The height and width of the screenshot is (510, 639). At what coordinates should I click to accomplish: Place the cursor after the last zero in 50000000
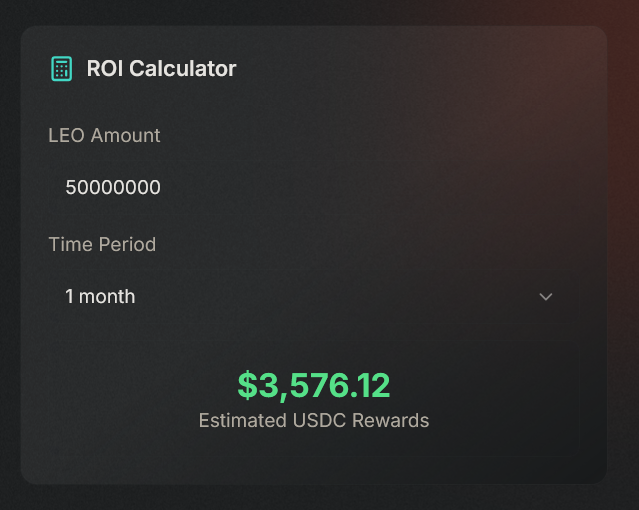point(161,188)
